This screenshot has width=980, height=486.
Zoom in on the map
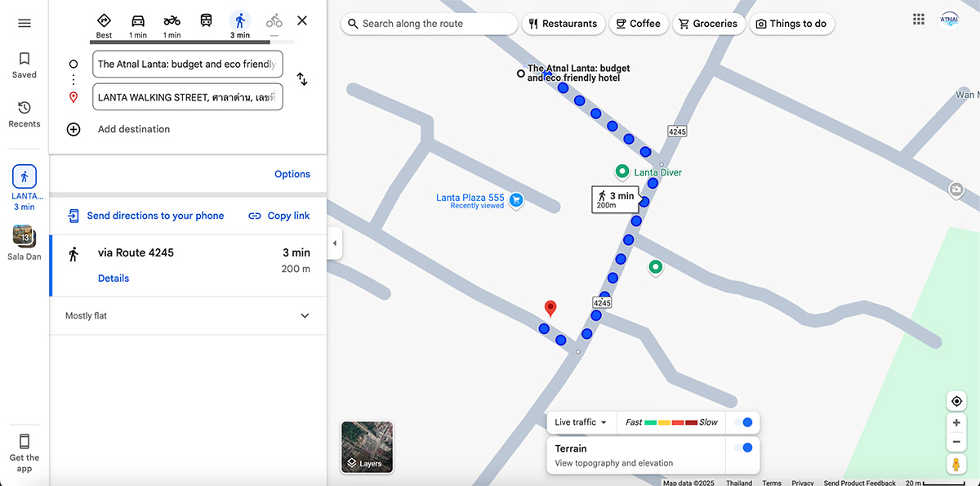956,423
